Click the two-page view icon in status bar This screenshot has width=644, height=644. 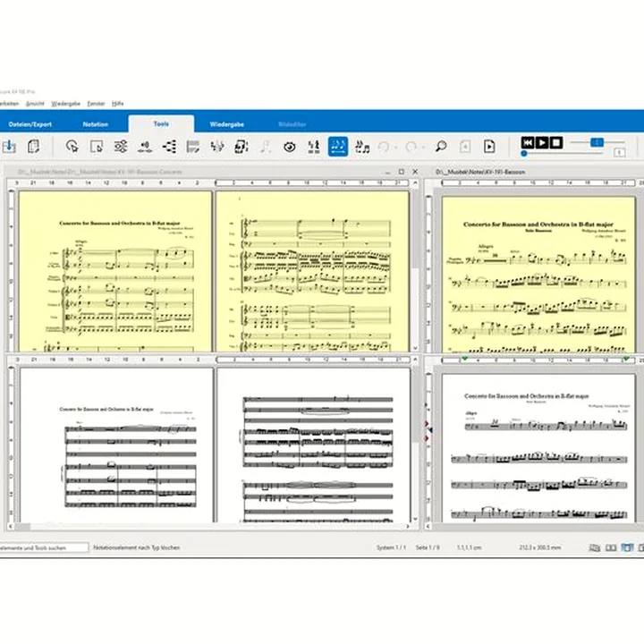tap(611, 547)
